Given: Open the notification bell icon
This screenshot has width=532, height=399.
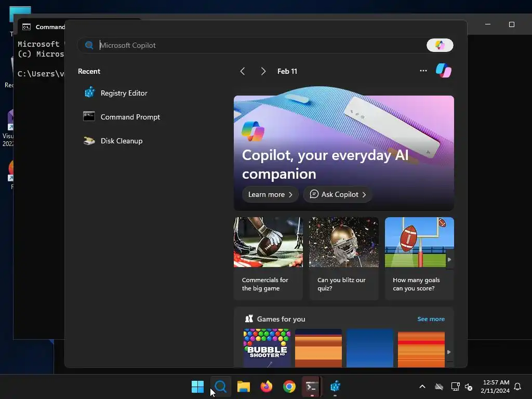Looking at the screenshot, I should pyautogui.click(x=517, y=387).
